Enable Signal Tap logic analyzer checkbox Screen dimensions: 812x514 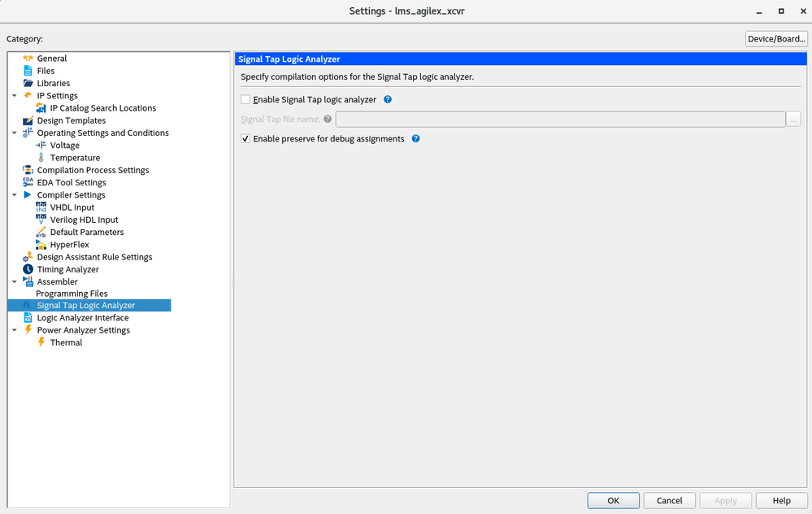pos(245,99)
